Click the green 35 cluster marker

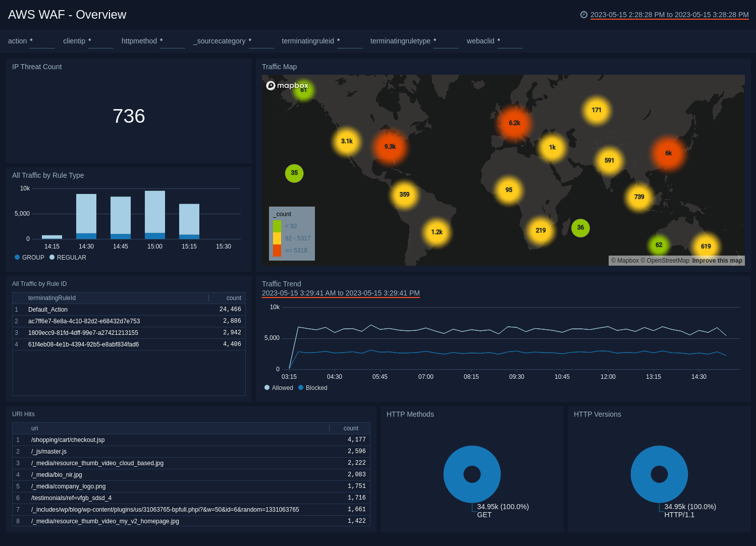[294, 173]
